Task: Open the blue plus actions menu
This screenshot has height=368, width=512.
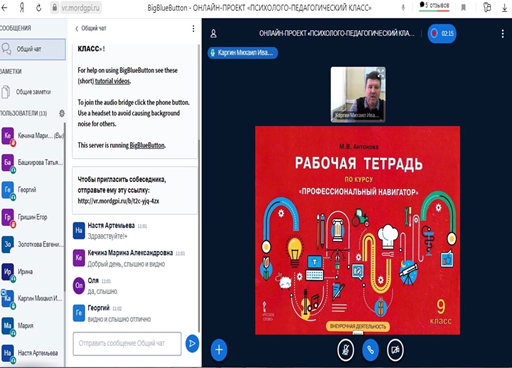Action: pos(219,350)
